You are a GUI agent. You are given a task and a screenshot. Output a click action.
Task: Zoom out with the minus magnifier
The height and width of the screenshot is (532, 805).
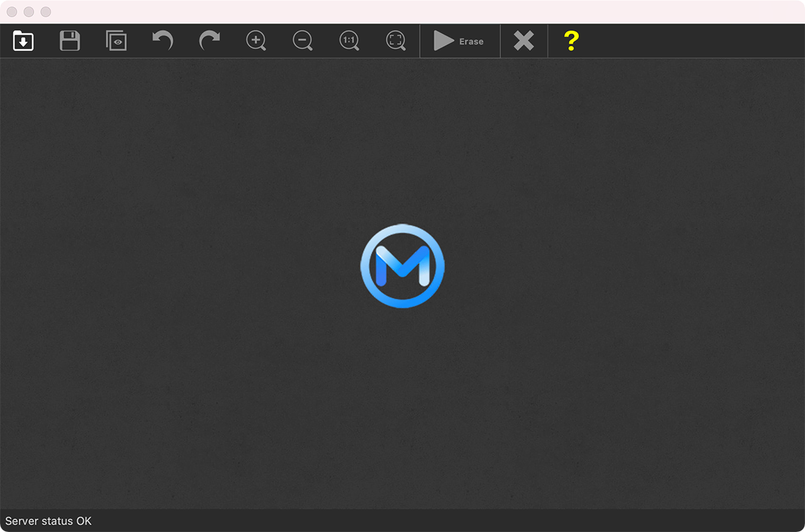pyautogui.click(x=303, y=41)
